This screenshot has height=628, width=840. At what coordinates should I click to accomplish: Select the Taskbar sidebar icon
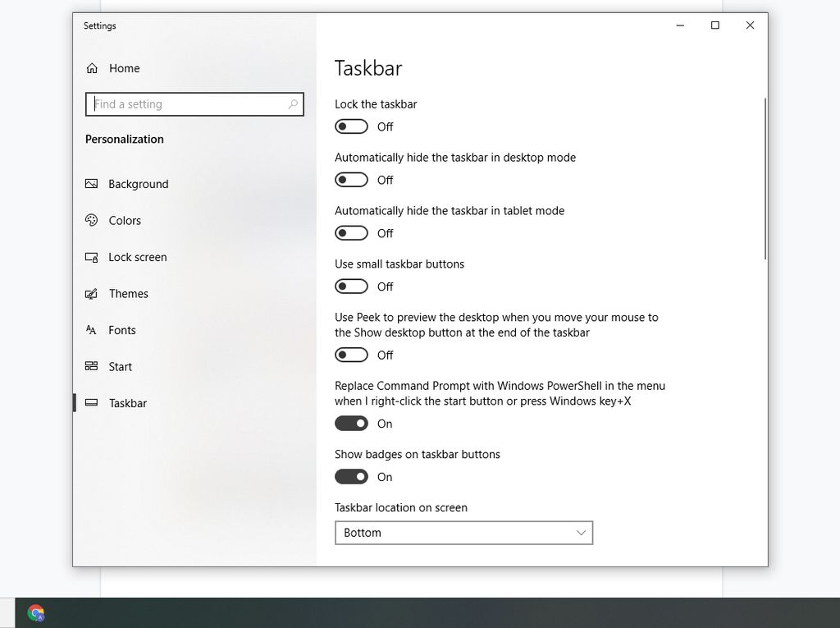coord(91,403)
